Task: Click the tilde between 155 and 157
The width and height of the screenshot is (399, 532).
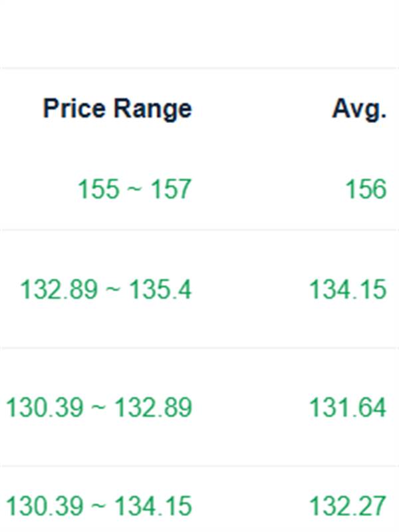Action: click(x=134, y=190)
